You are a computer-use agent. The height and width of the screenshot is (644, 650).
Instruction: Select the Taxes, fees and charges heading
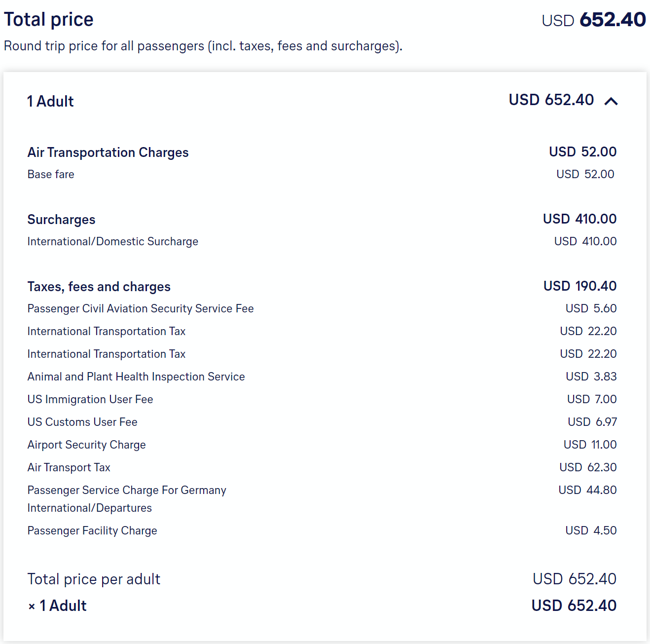[99, 287]
